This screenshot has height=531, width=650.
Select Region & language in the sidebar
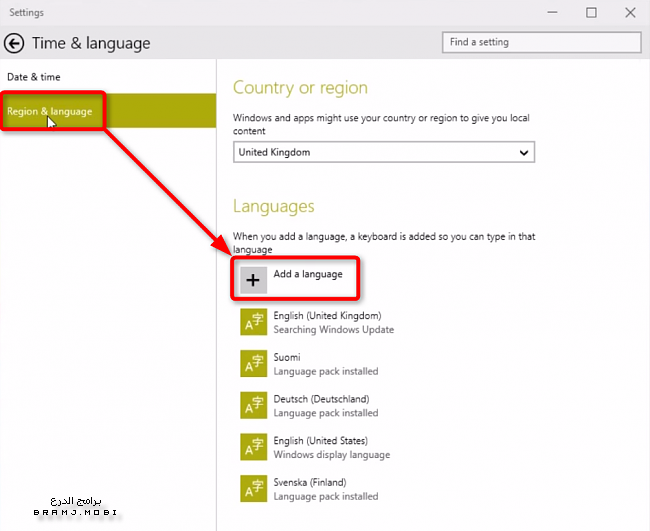click(50, 111)
